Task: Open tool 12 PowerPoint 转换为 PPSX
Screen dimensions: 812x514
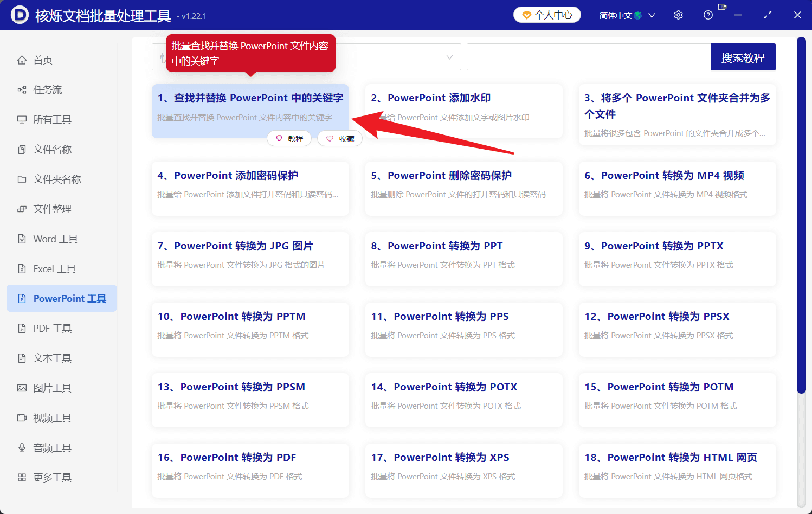Action: point(678,330)
